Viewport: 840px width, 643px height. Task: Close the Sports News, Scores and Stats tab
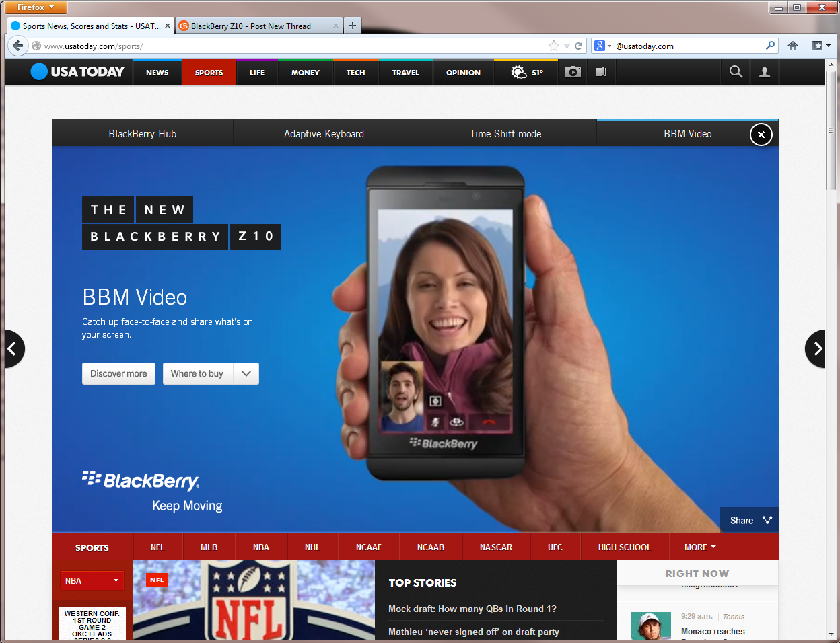tap(168, 26)
